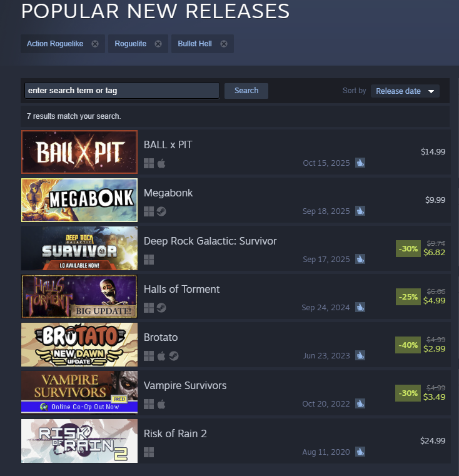Open the Sort by Release date dropdown

[405, 91]
